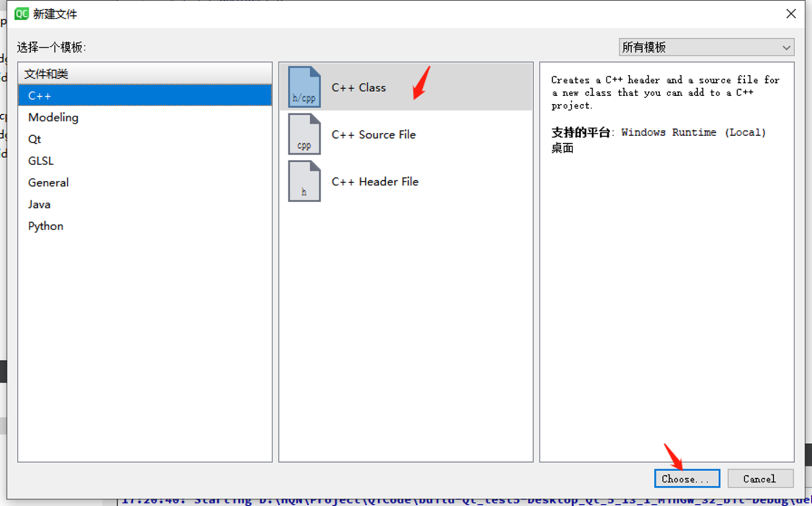The width and height of the screenshot is (812, 506).
Task: Click the cpp icon for C++ Source File
Action: click(x=304, y=134)
